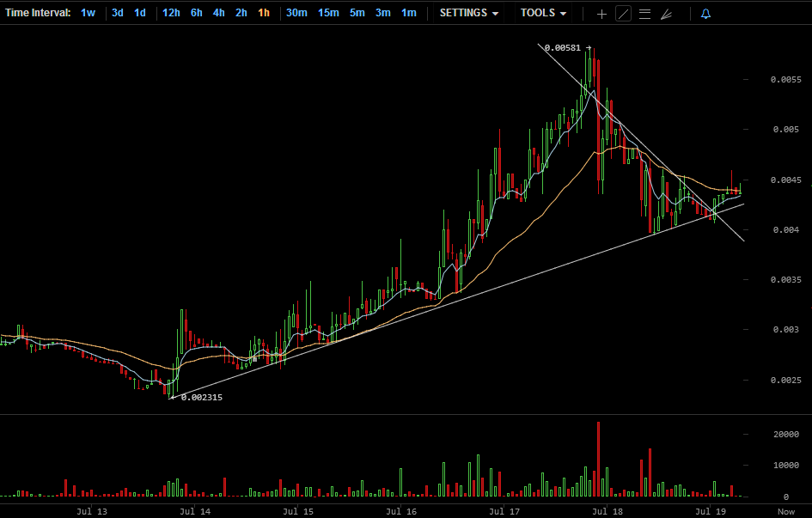812x518 pixels.
Task: Click the Jul 14 date label
Action: 195,511
